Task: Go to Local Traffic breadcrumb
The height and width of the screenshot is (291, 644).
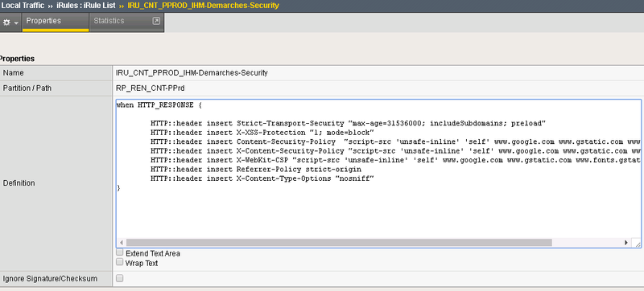Action: 23,6
